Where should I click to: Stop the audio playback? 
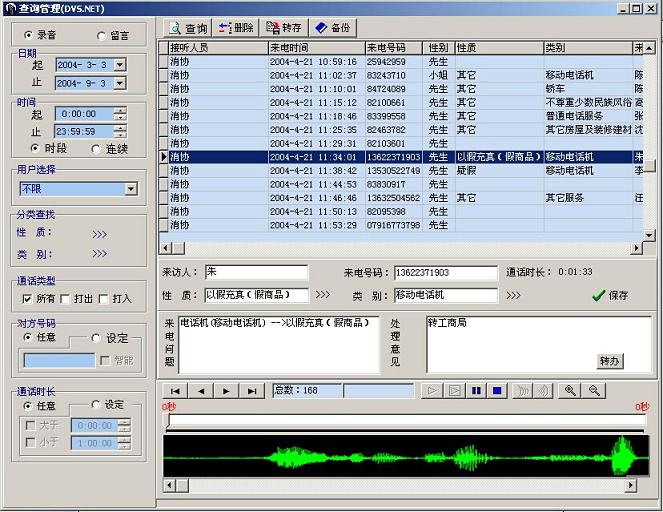click(496, 391)
